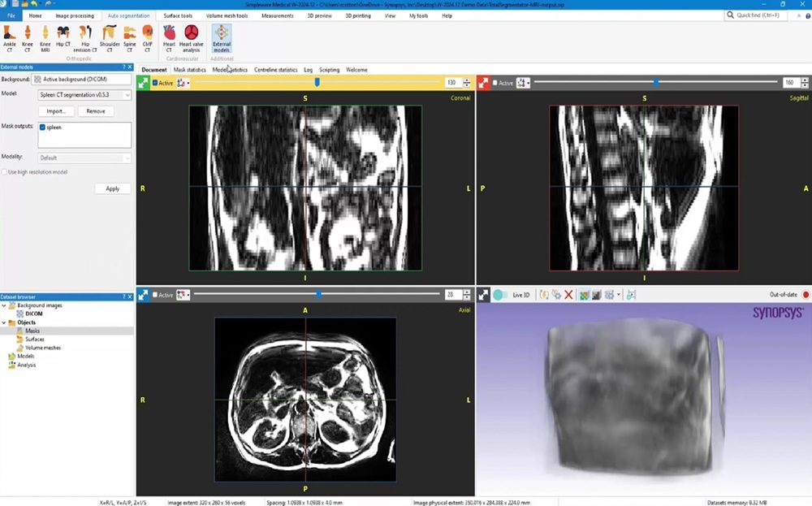
Task: Enable Active checkbox in the sagittal view
Action: tap(495, 83)
